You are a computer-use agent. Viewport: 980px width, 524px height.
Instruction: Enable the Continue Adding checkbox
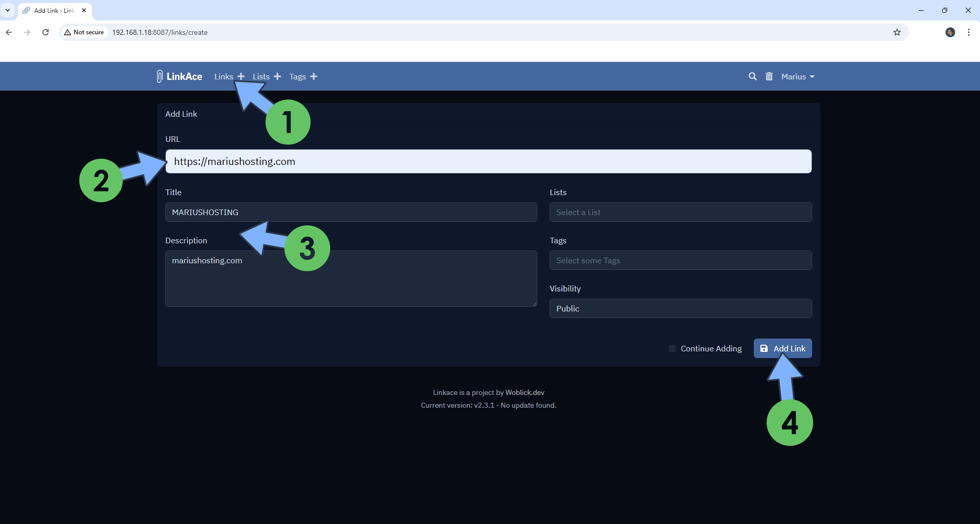[672, 348]
